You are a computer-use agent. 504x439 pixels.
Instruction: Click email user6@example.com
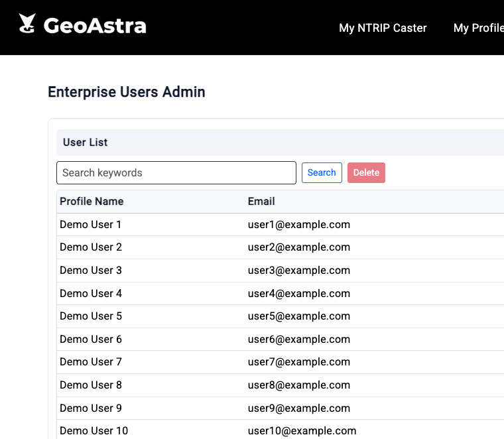click(298, 339)
